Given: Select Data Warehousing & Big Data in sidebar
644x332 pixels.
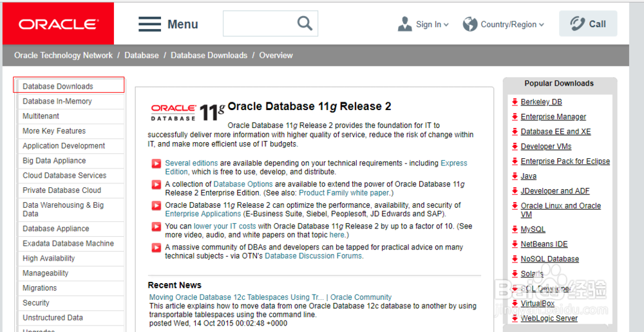Looking at the screenshot, I should (x=63, y=209).
